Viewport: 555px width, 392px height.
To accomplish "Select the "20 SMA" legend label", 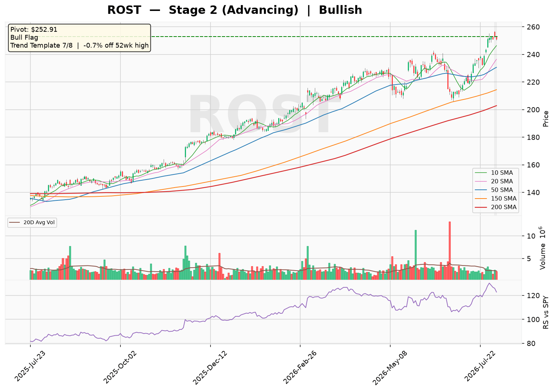I will tap(502, 181).
